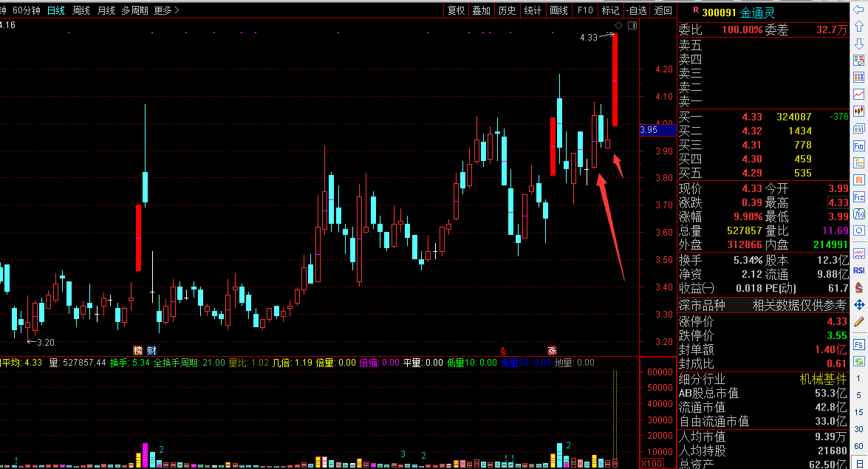This screenshot has width=868, height=469.
Task: Open the F12 trading icon
Action: coord(858,197)
